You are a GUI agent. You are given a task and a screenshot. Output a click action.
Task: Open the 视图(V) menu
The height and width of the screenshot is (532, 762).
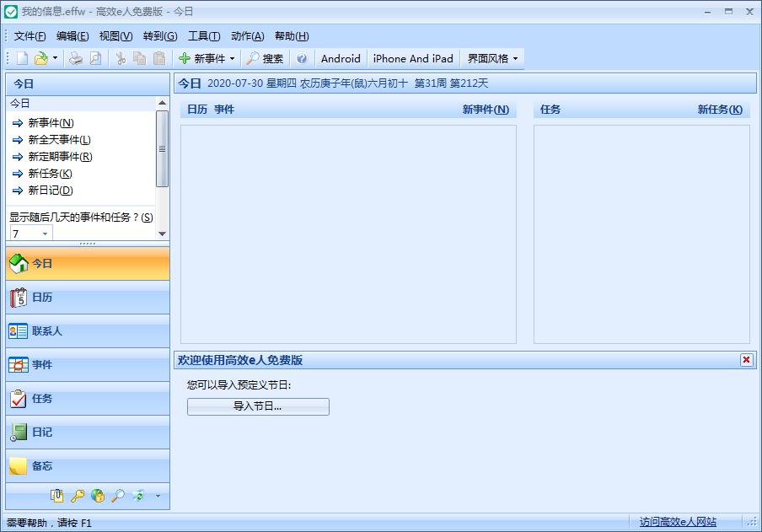coord(115,36)
